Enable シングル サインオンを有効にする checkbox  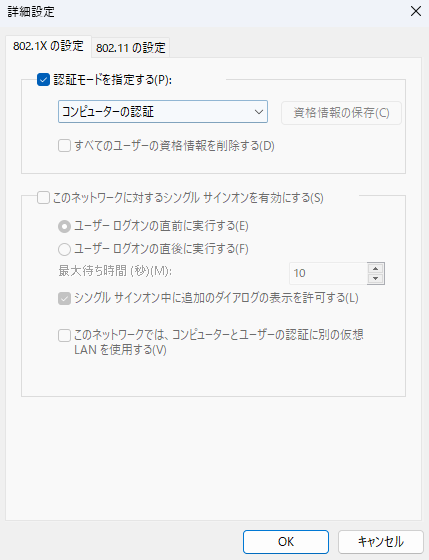(x=43, y=198)
